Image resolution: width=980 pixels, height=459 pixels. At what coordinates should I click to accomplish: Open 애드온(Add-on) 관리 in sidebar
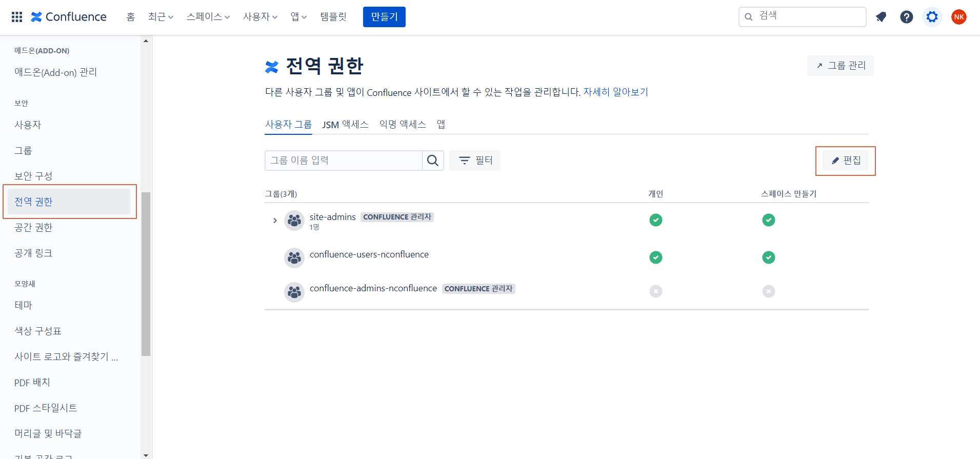(56, 72)
